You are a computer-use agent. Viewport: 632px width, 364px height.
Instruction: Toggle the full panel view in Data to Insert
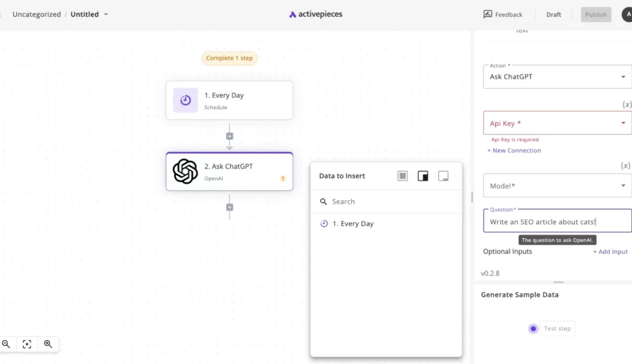[402, 176]
